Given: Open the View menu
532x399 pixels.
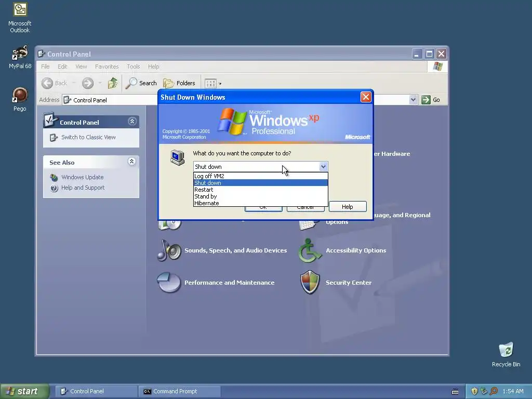Looking at the screenshot, I should pos(81,66).
